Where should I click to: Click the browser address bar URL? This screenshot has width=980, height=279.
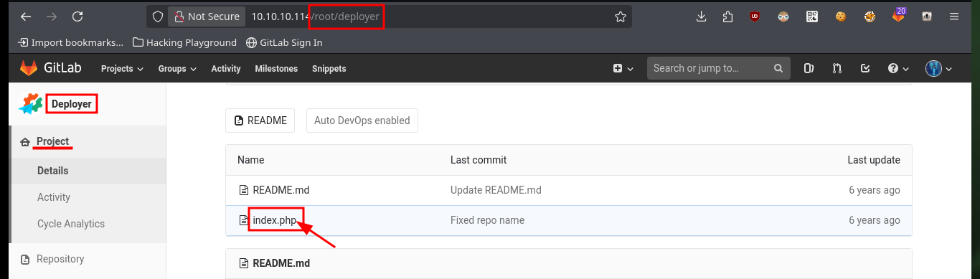(x=315, y=16)
